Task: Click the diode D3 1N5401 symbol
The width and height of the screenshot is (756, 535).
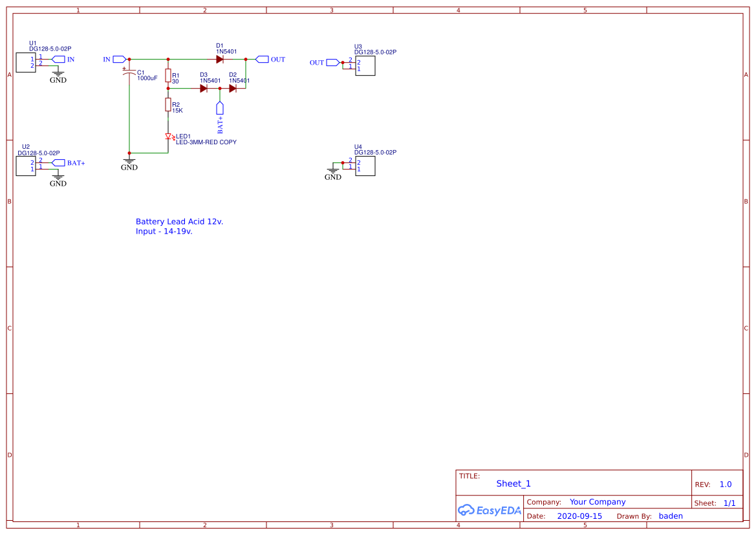Action: [205, 87]
